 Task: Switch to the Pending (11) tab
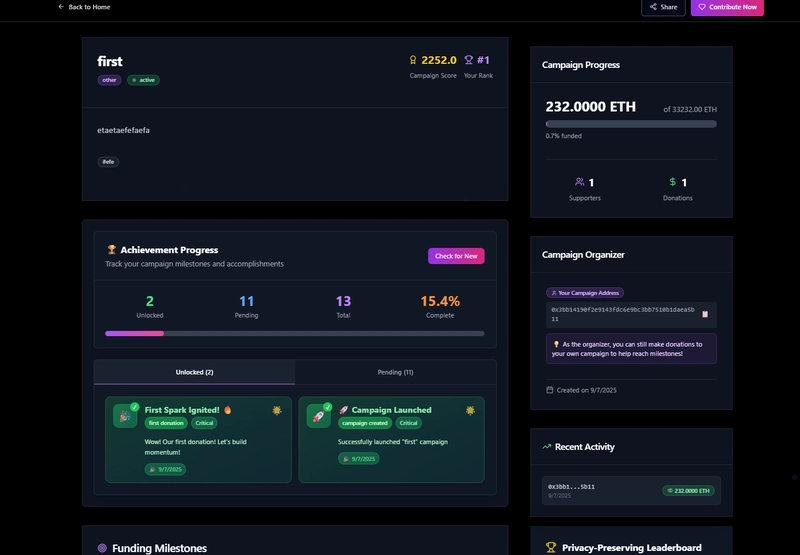click(x=395, y=372)
